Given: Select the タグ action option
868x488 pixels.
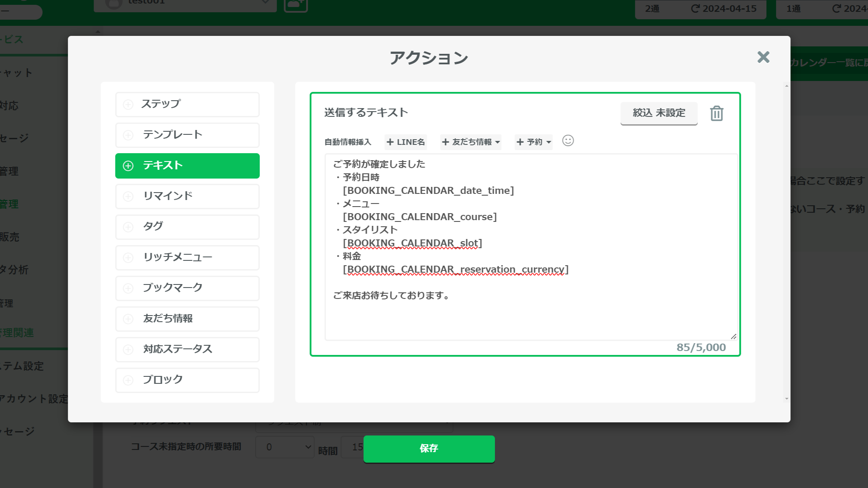Looking at the screenshot, I should pos(187,227).
